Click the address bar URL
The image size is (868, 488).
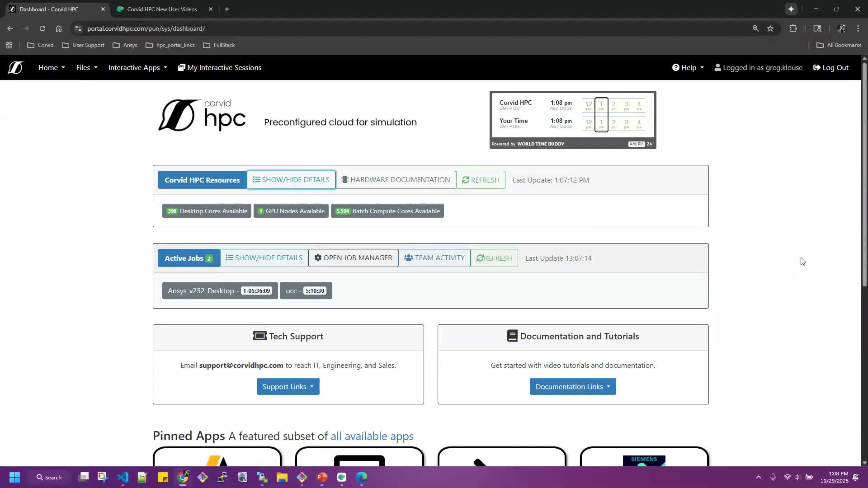pos(146,28)
